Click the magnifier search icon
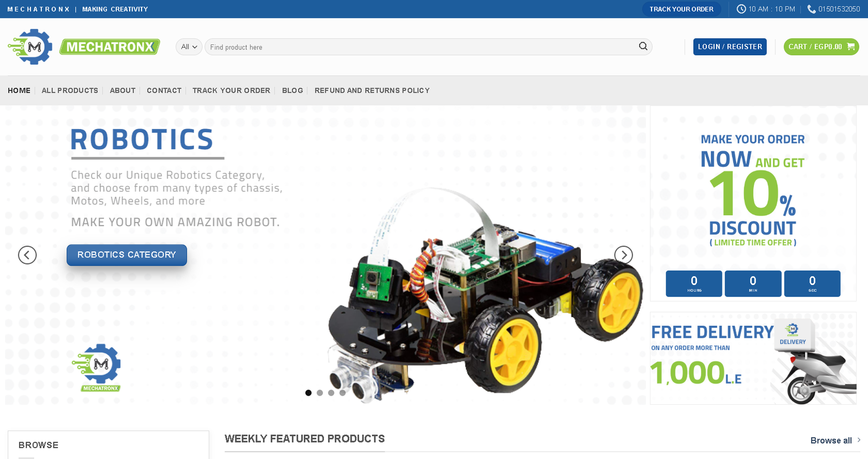 click(643, 47)
